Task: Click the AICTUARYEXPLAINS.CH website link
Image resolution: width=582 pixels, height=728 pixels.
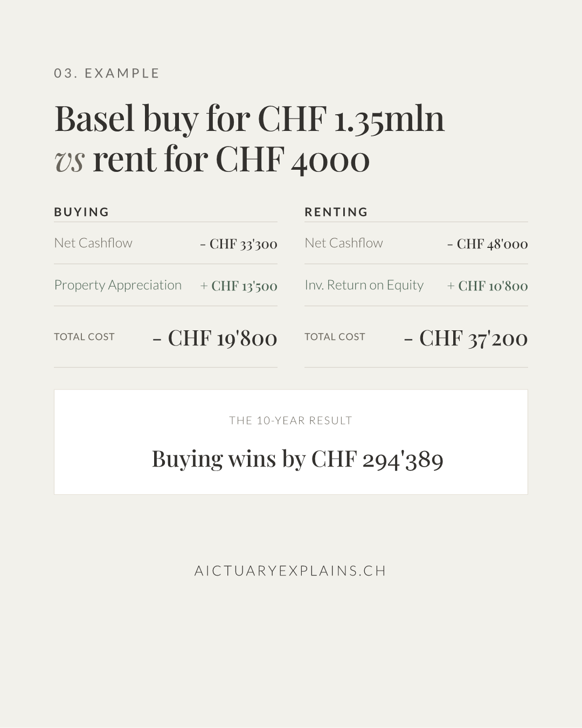Action: click(x=290, y=571)
